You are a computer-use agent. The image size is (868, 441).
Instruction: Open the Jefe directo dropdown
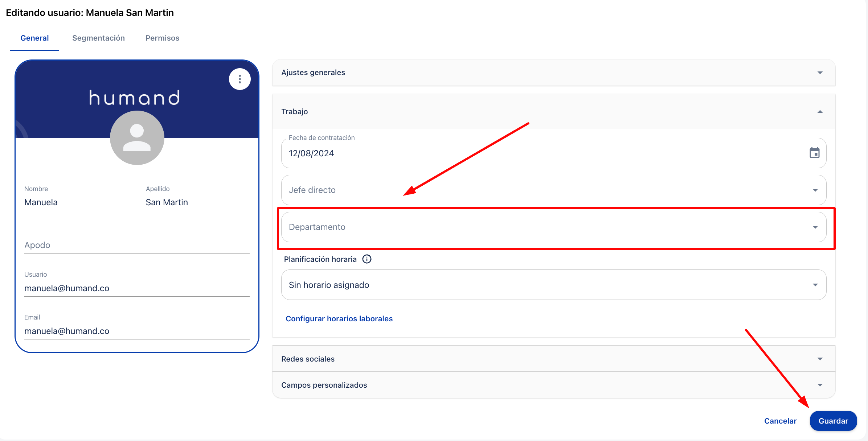click(x=553, y=190)
